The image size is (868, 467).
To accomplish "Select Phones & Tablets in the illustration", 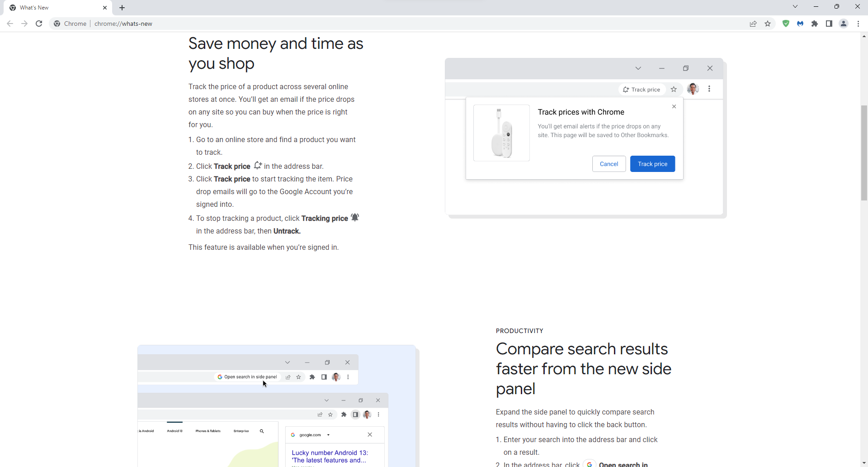I will point(208,431).
